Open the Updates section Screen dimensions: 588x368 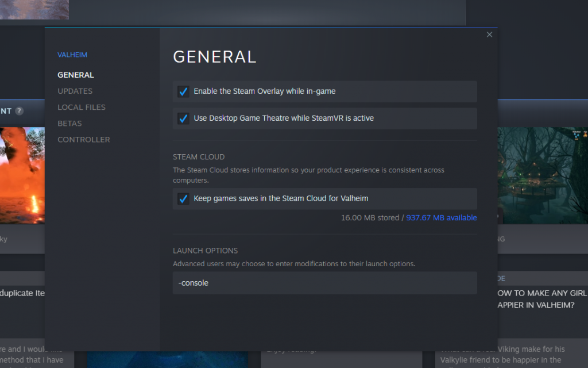coord(75,91)
